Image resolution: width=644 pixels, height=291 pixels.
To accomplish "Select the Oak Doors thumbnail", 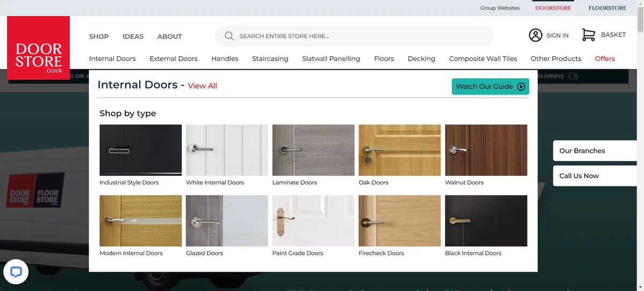I will click(x=400, y=150).
